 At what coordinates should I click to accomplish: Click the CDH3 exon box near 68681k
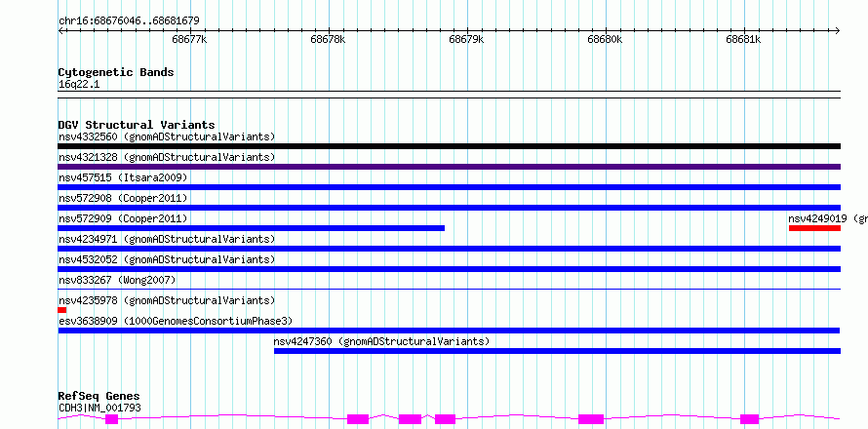pyautogui.click(x=750, y=419)
